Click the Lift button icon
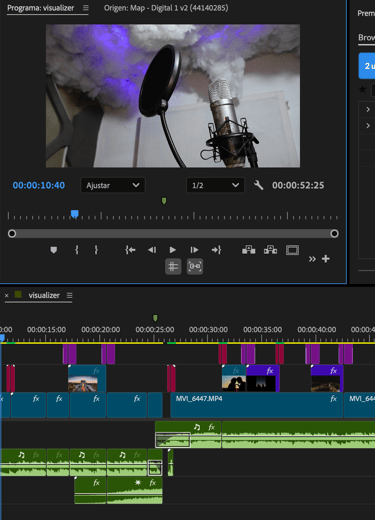 249,250
